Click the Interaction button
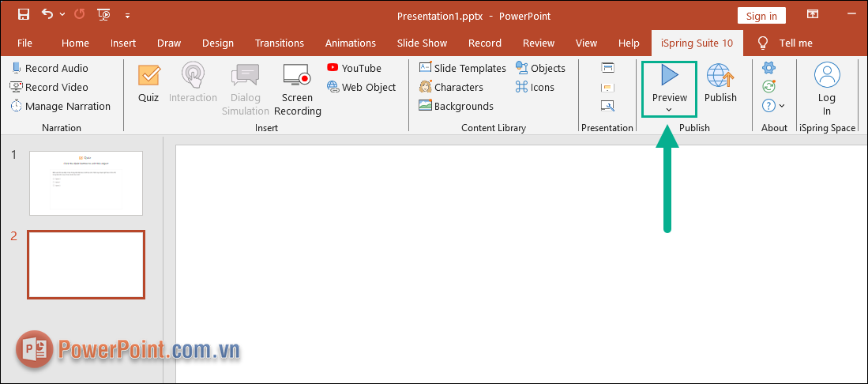This screenshot has height=384, width=868. pyautogui.click(x=193, y=83)
